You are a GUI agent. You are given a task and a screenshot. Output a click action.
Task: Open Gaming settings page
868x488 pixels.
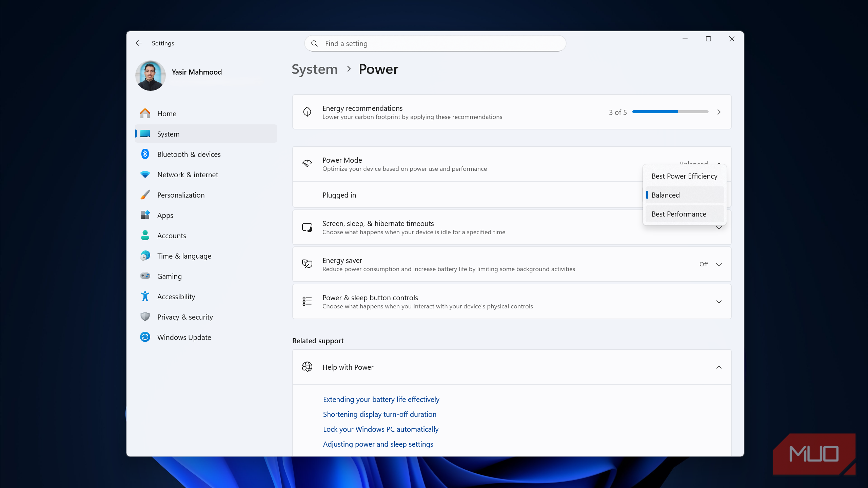coord(206,276)
